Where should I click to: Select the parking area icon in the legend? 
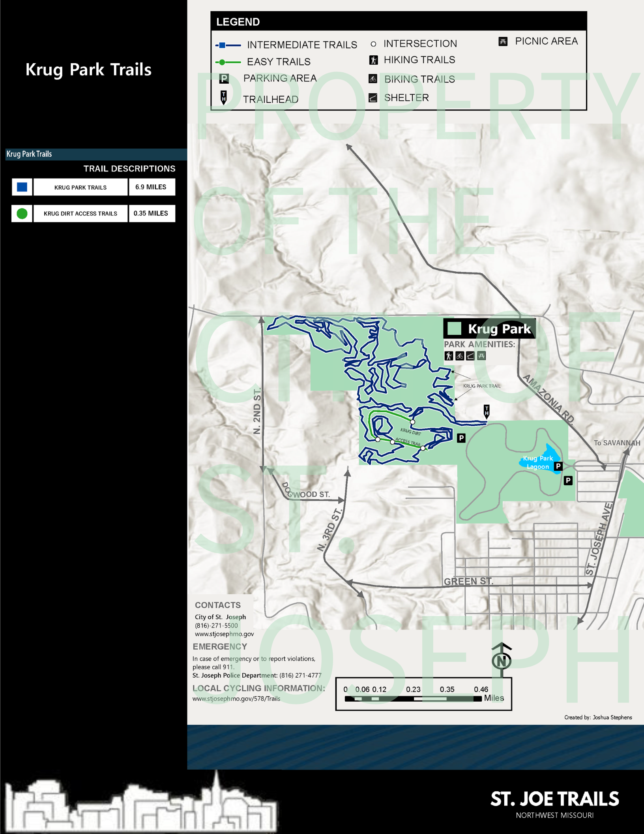click(x=224, y=79)
